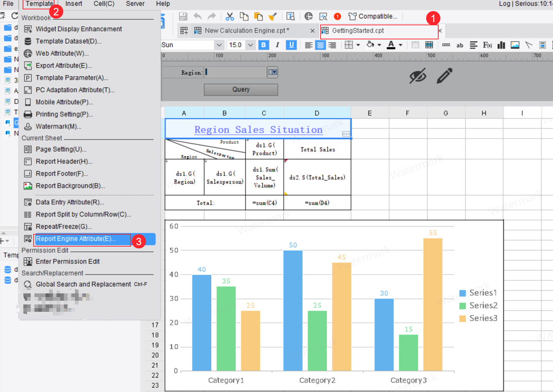Click the Cut scissors icon
This screenshot has height=392, width=553.
pyautogui.click(x=230, y=16)
